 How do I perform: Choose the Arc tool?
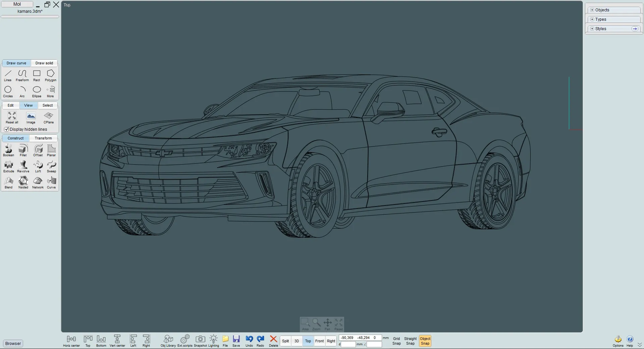22,92
